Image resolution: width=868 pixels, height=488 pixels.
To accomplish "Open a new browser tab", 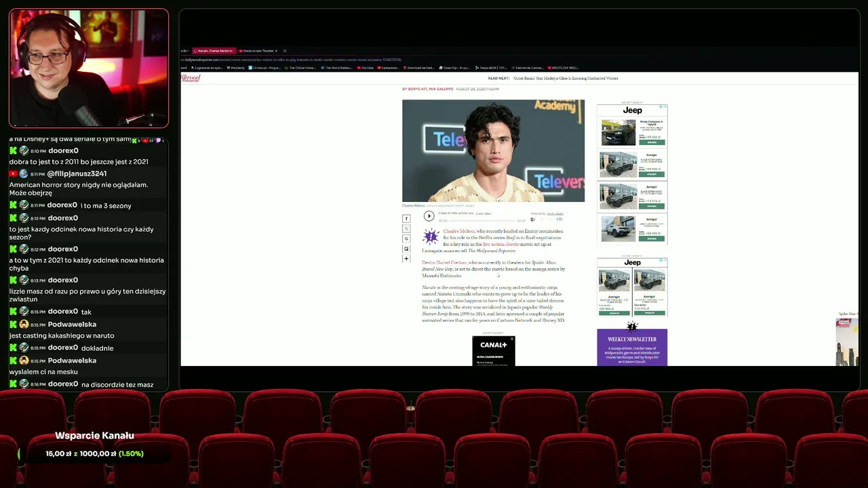I will point(285,51).
